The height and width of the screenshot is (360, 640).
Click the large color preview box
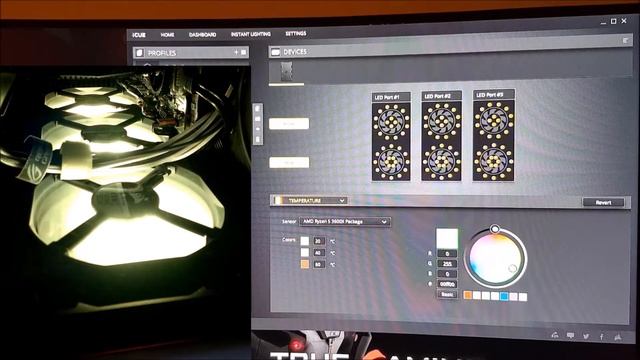[447, 238]
